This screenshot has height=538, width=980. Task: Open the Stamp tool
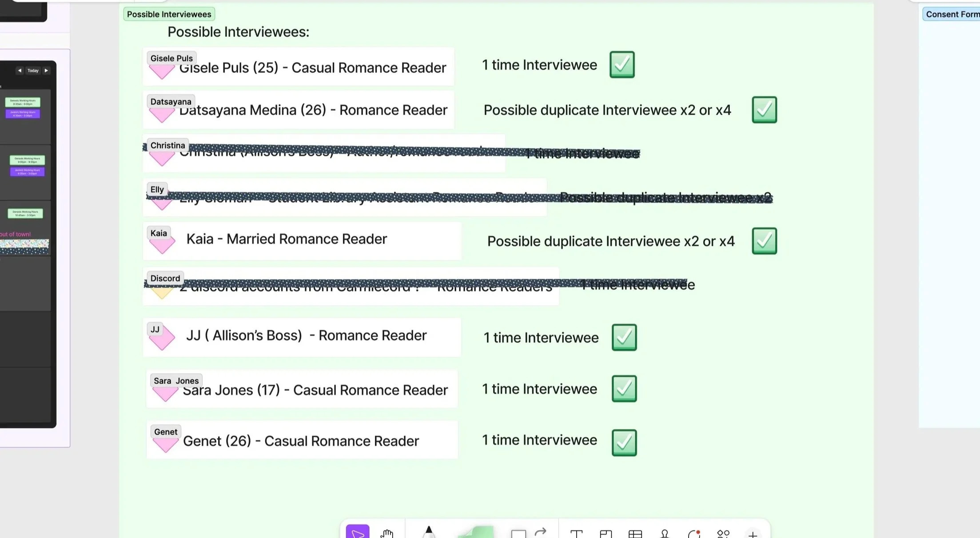point(665,534)
